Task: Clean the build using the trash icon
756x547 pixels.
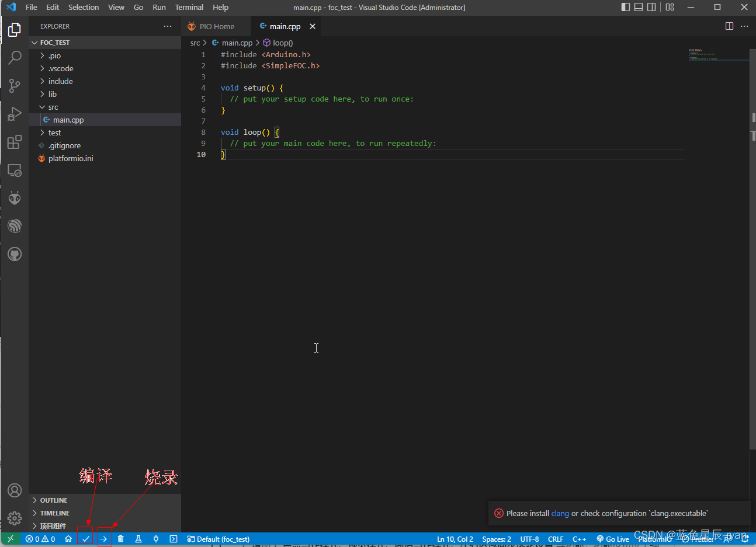Action: pyautogui.click(x=120, y=538)
